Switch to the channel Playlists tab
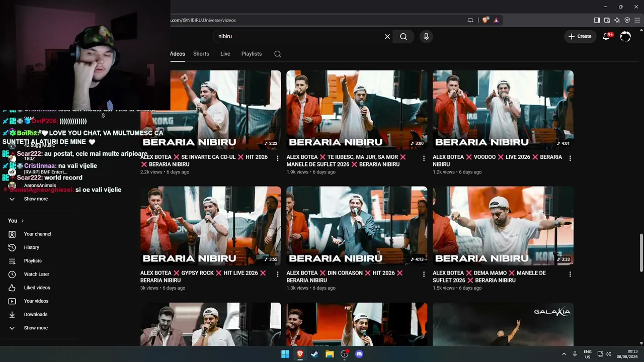The image size is (644, 362). tap(252, 54)
